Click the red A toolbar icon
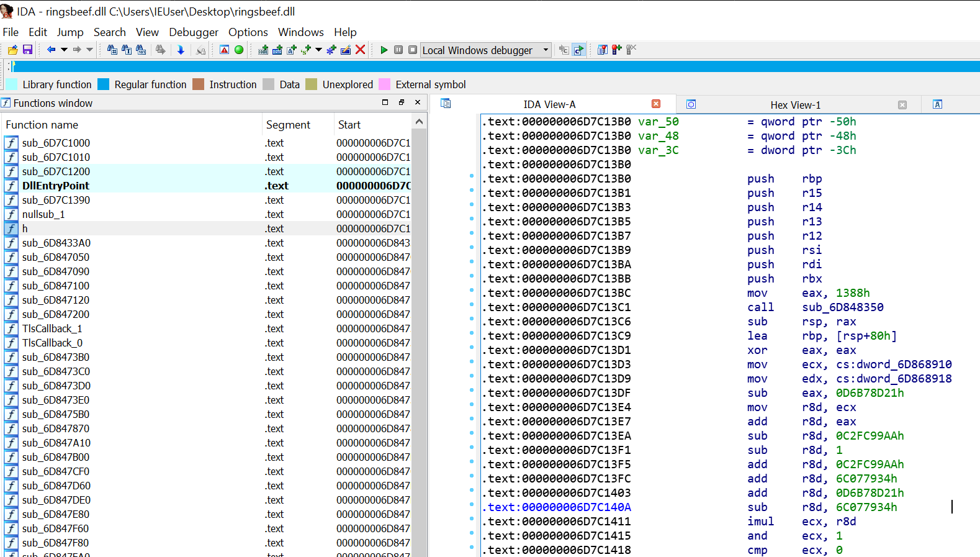 [x=225, y=50]
